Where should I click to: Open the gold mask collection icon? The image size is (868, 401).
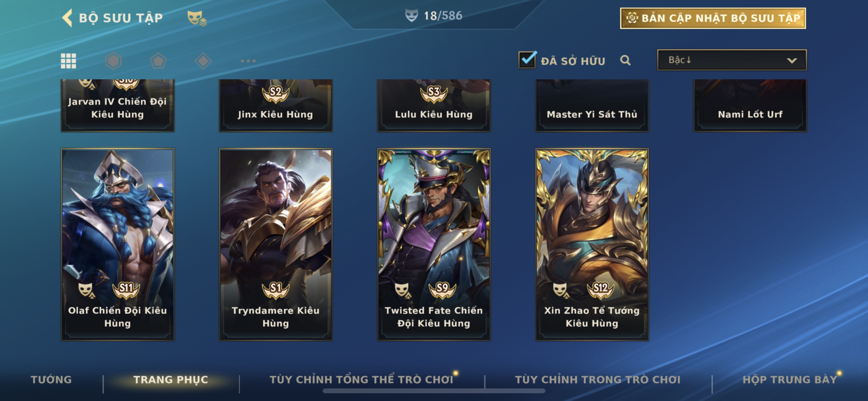coord(197,18)
